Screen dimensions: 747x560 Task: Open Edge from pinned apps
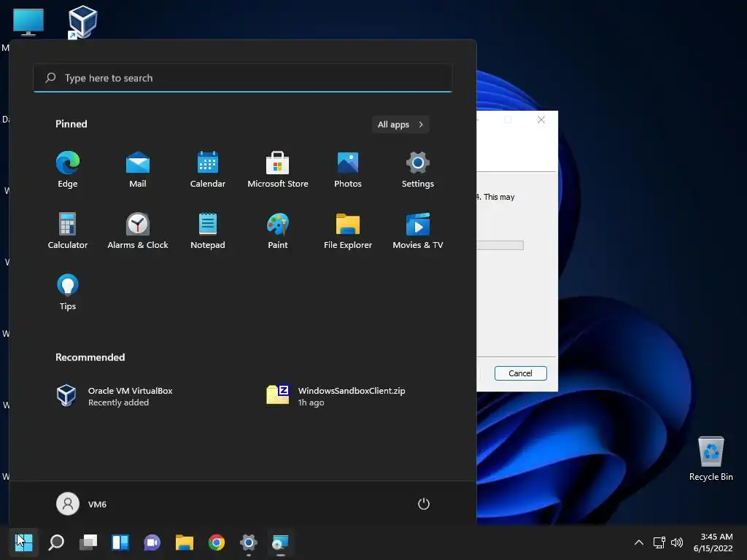tap(68, 169)
